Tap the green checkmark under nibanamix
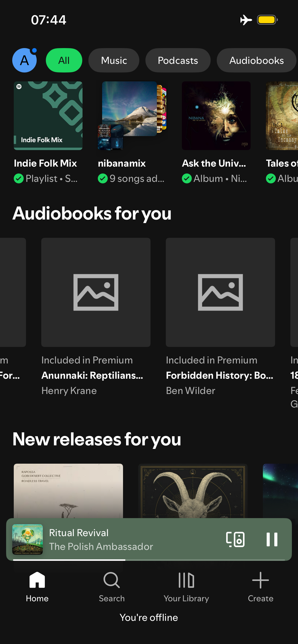This screenshot has height=644, width=298. point(103,179)
